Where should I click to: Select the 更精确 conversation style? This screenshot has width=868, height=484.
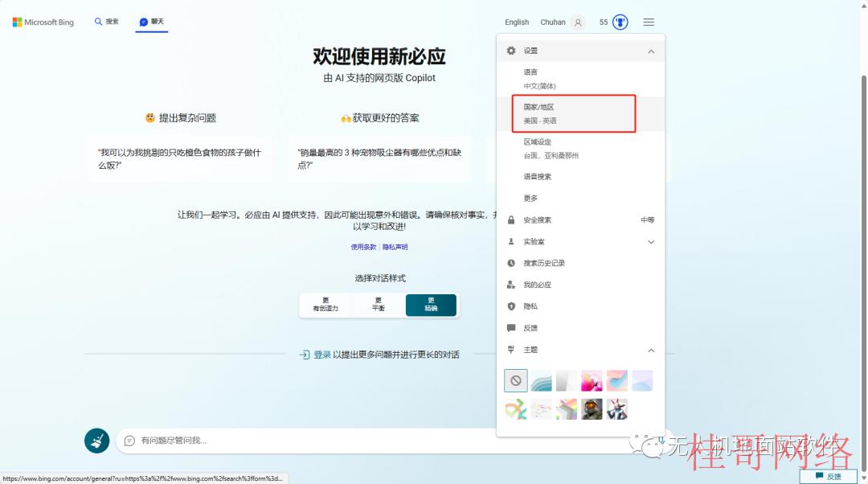point(431,306)
